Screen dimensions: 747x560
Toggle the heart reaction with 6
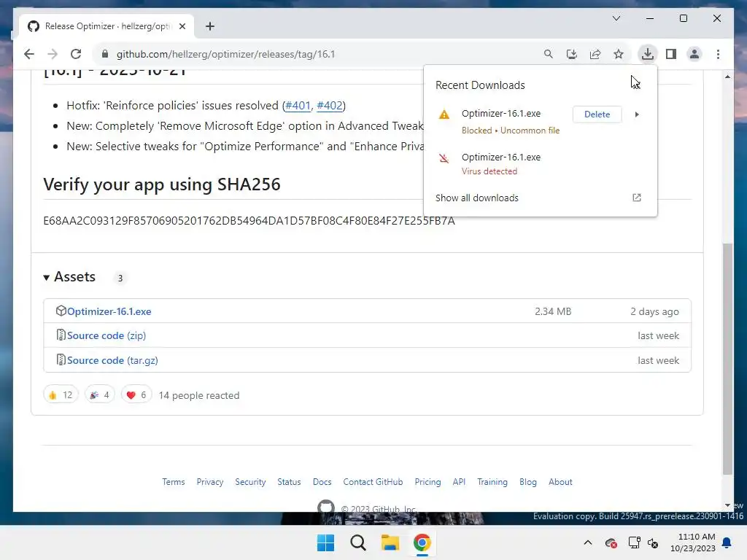(136, 394)
